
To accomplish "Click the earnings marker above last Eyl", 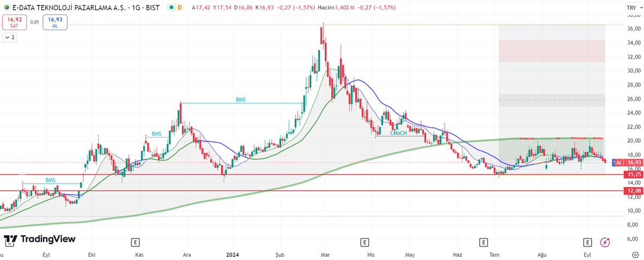I will click(x=588, y=242).
